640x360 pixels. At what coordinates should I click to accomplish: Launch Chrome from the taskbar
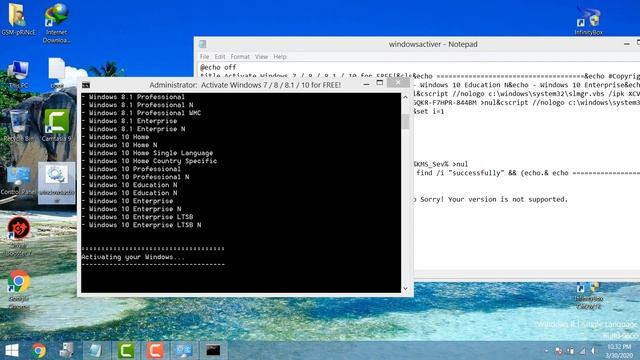[39, 350]
